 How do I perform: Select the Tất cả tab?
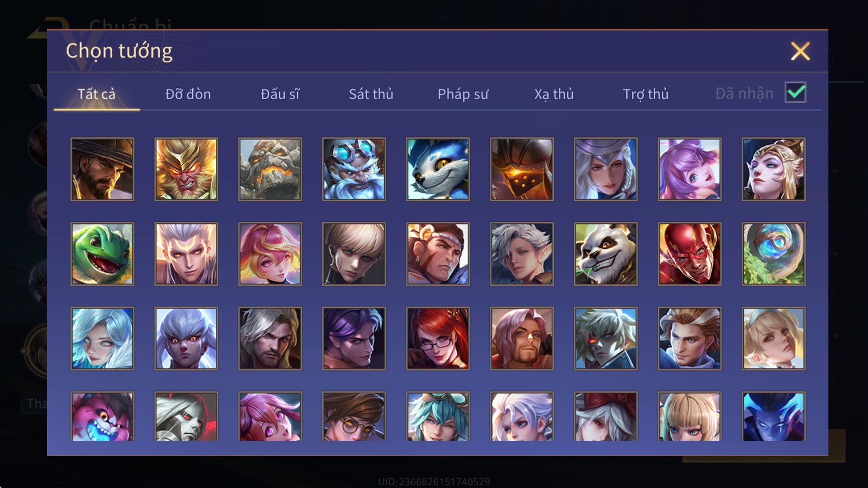[97, 94]
